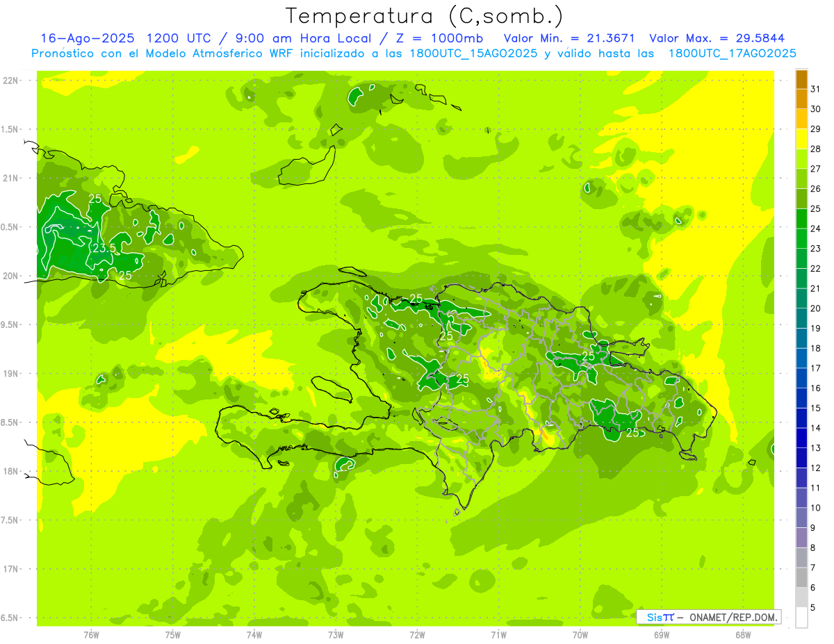Click colorbar value "29"
The height and width of the screenshot is (644, 834).
tap(816, 129)
